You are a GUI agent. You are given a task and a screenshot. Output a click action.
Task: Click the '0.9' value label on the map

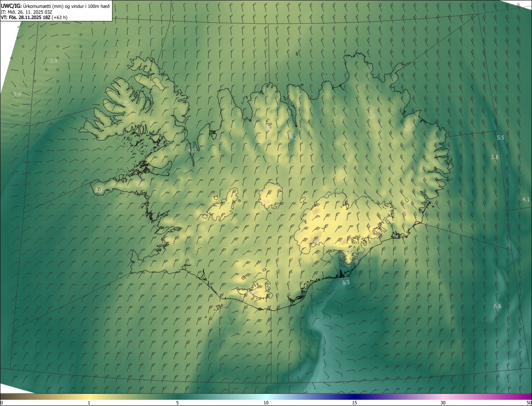(x=266, y=202)
